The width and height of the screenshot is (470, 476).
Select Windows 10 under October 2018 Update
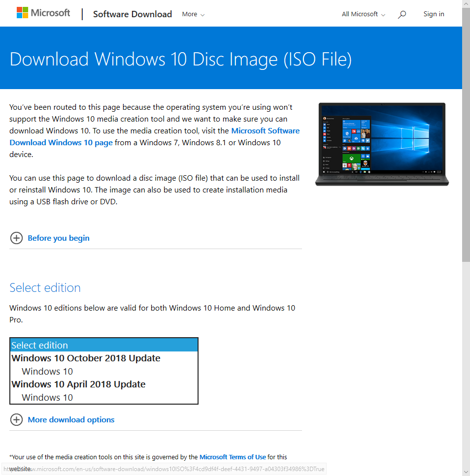tap(47, 371)
